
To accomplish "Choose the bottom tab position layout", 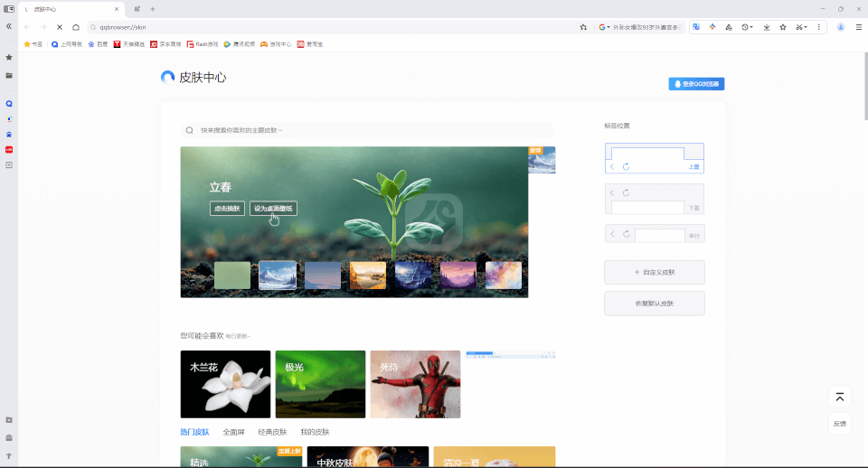I will click(x=655, y=199).
